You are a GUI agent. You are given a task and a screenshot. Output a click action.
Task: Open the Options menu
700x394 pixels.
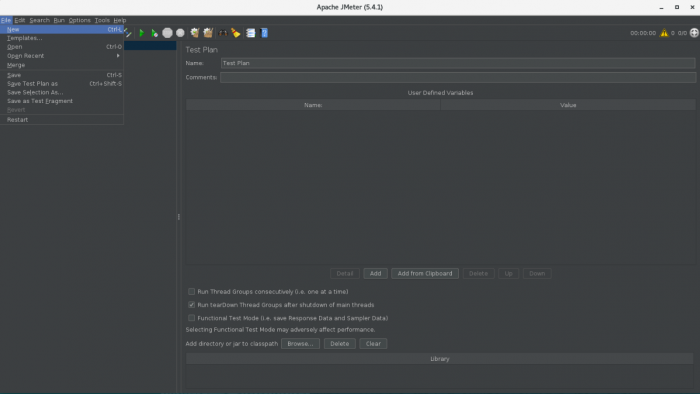coord(79,20)
